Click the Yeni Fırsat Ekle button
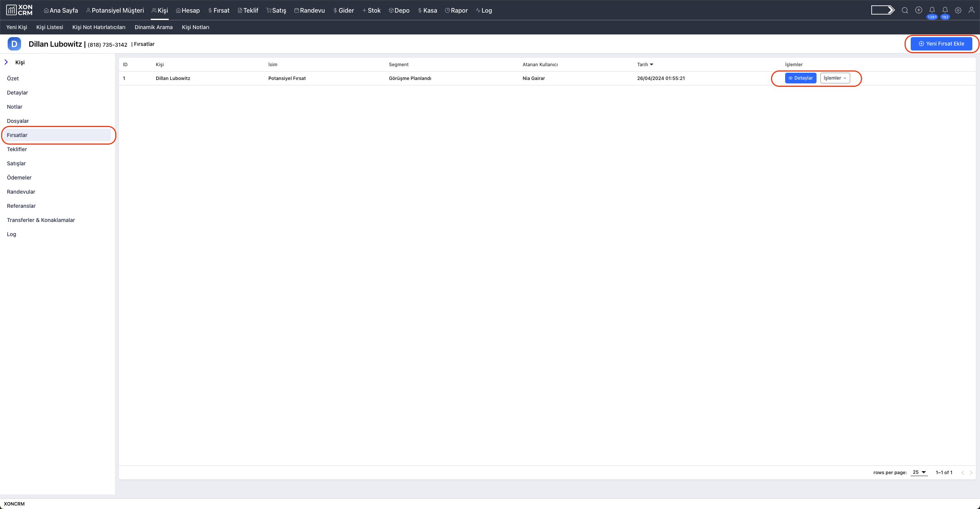The height and width of the screenshot is (509, 980). 941,44
